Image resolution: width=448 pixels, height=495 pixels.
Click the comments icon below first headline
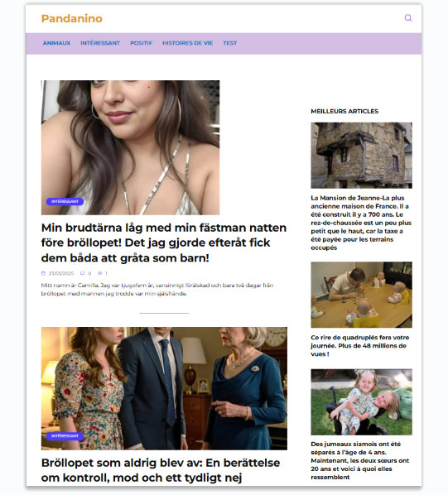point(83,273)
